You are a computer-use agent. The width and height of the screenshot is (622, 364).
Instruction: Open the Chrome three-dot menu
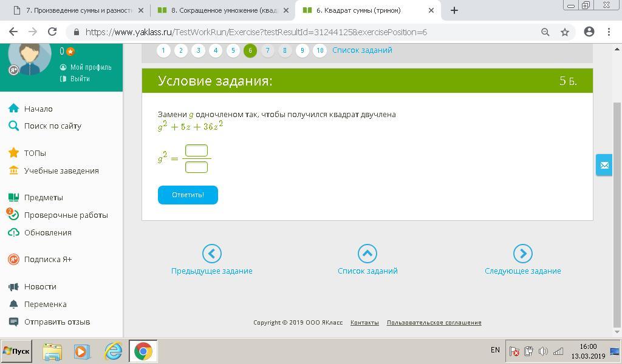click(x=609, y=32)
